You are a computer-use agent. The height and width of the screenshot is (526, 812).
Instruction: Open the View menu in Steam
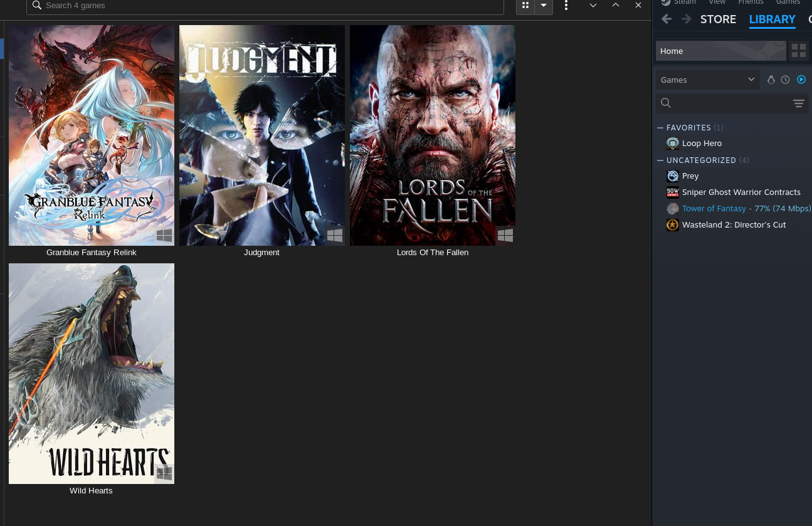(x=717, y=3)
